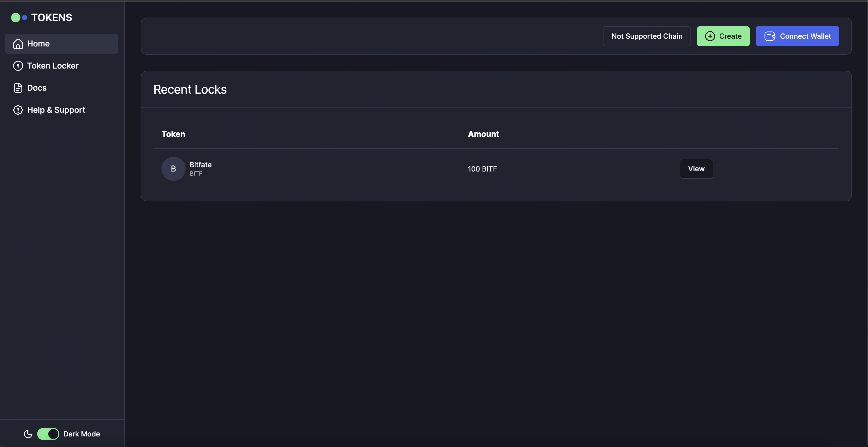868x447 pixels.
Task: Navigate to Token Locker in sidebar
Action: click(x=53, y=66)
